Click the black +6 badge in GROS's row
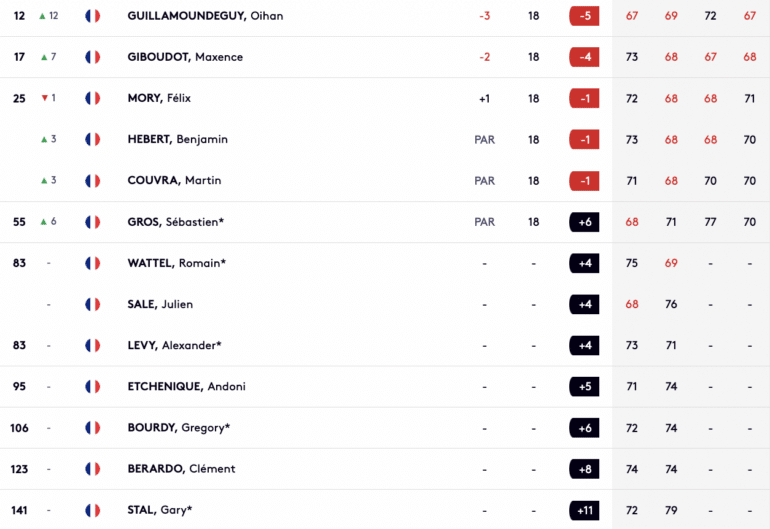This screenshot has width=770, height=529. pyautogui.click(x=584, y=222)
